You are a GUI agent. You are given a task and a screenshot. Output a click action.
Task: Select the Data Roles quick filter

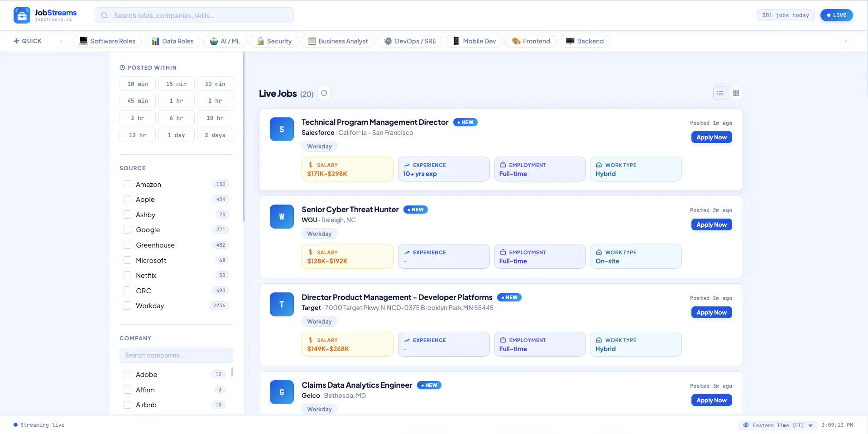[x=173, y=41]
